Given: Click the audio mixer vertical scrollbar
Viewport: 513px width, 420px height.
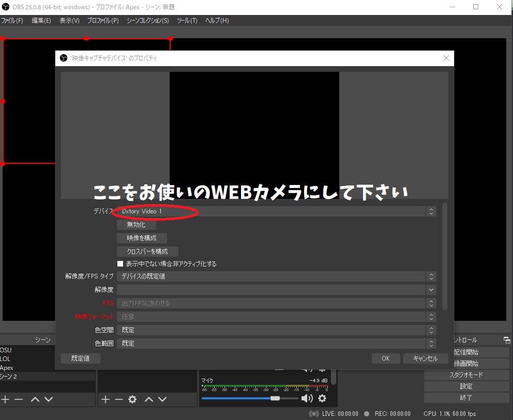Looking at the screenshot, I should click(334, 377).
